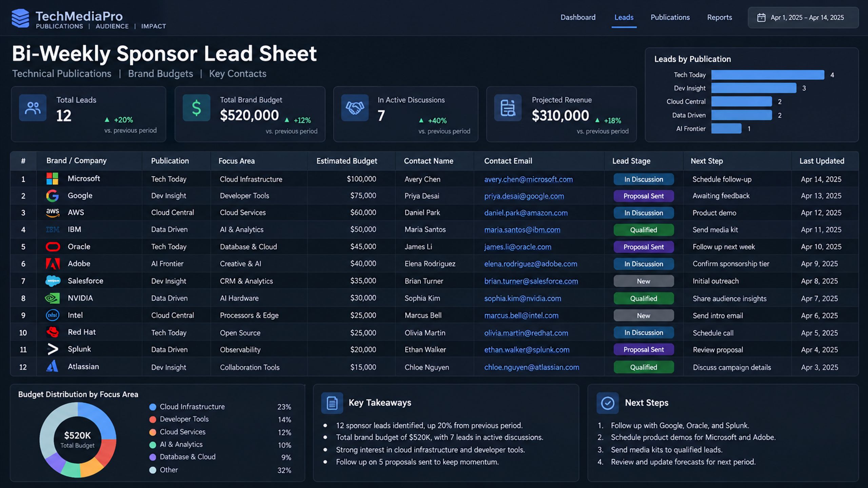
Task: Click the Key Takeaways document icon
Action: [x=332, y=403]
